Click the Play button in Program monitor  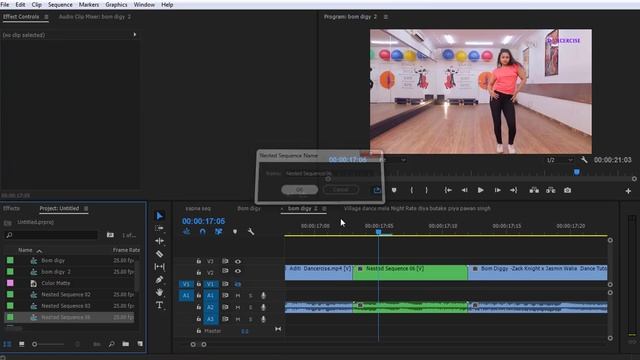(480, 190)
